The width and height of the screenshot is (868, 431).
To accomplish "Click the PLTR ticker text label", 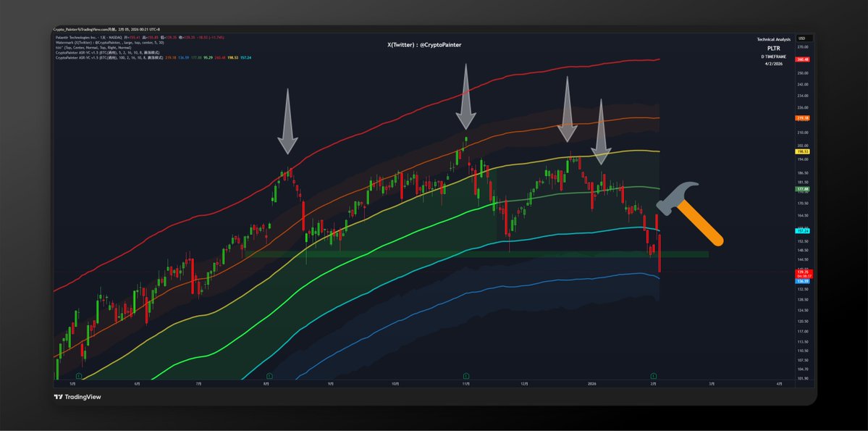I will pyautogui.click(x=774, y=49).
